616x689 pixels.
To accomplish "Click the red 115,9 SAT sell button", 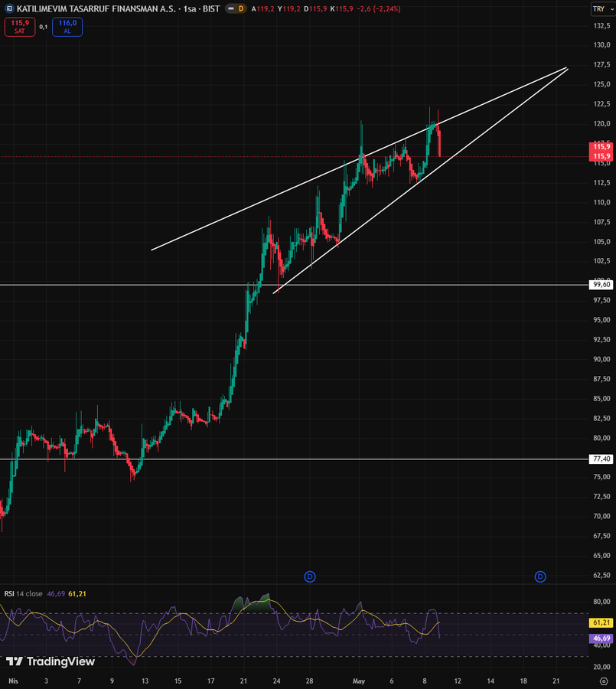I will (20, 27).
